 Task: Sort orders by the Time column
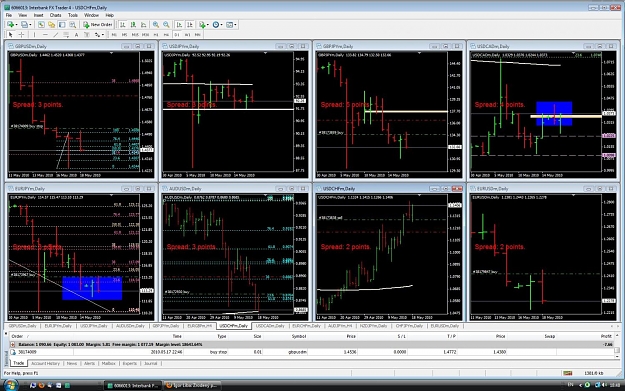tap(177, 336)
